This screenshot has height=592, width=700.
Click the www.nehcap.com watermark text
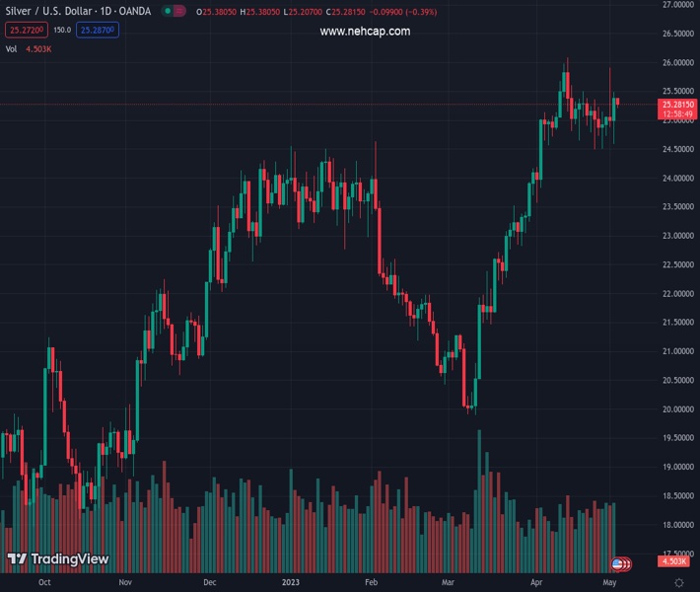point(365,32)
